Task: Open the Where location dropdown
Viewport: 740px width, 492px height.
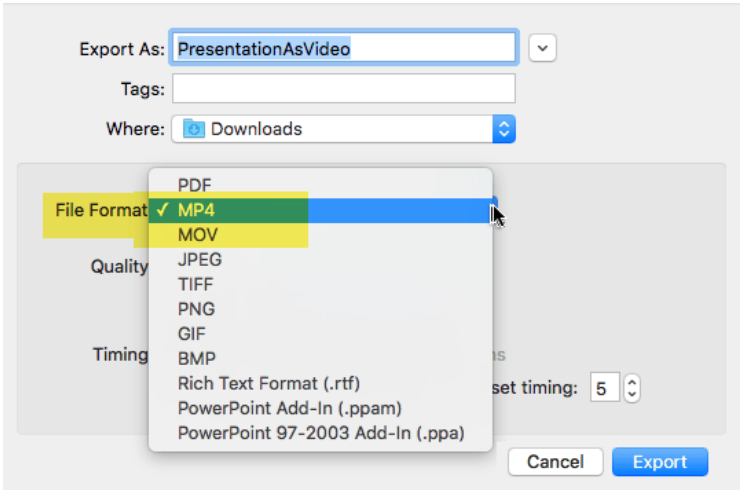Action: [x=504, y=129]
